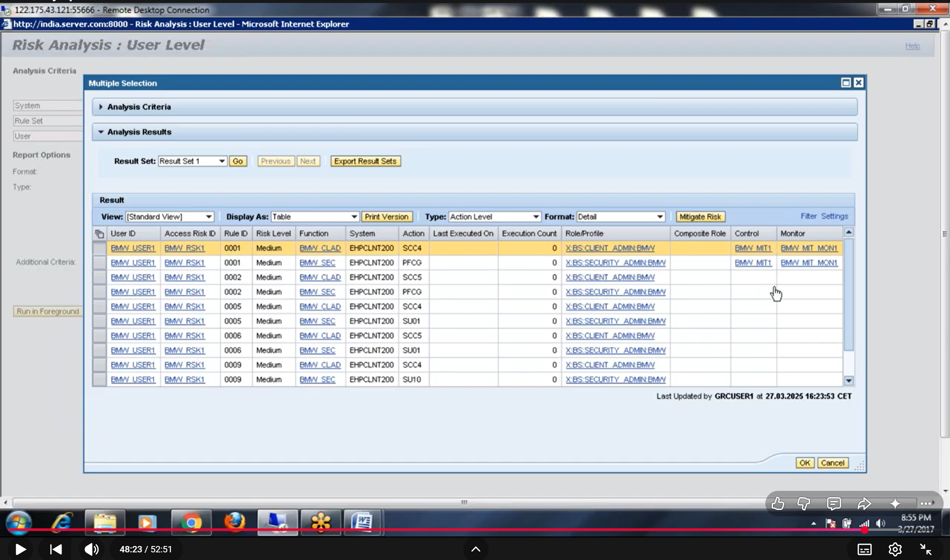Click the network signal tray icon
The width and height of the screenshot is (950, 560).
coord(864,524)
